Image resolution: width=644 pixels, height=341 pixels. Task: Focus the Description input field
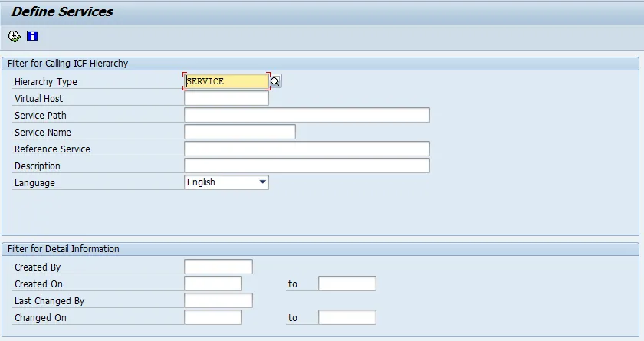307,166
